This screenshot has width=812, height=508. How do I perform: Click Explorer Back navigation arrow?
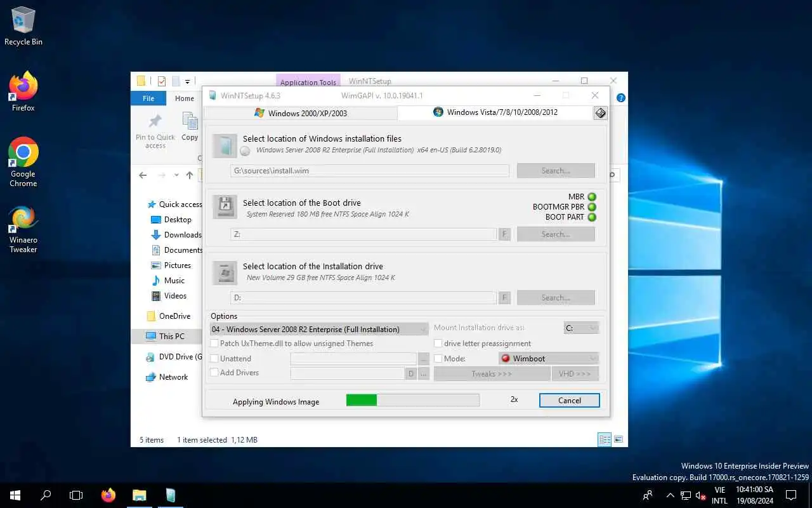[143, 175]
